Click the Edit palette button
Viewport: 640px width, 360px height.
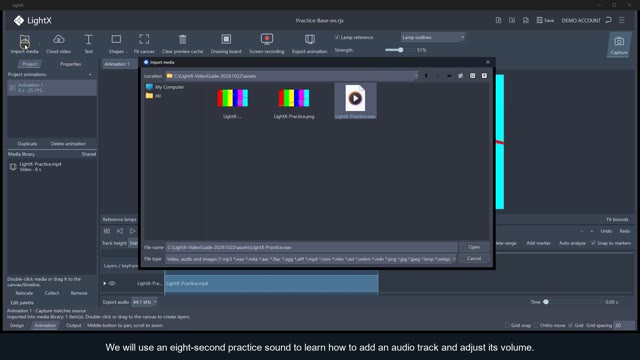(x=22, y=303)
